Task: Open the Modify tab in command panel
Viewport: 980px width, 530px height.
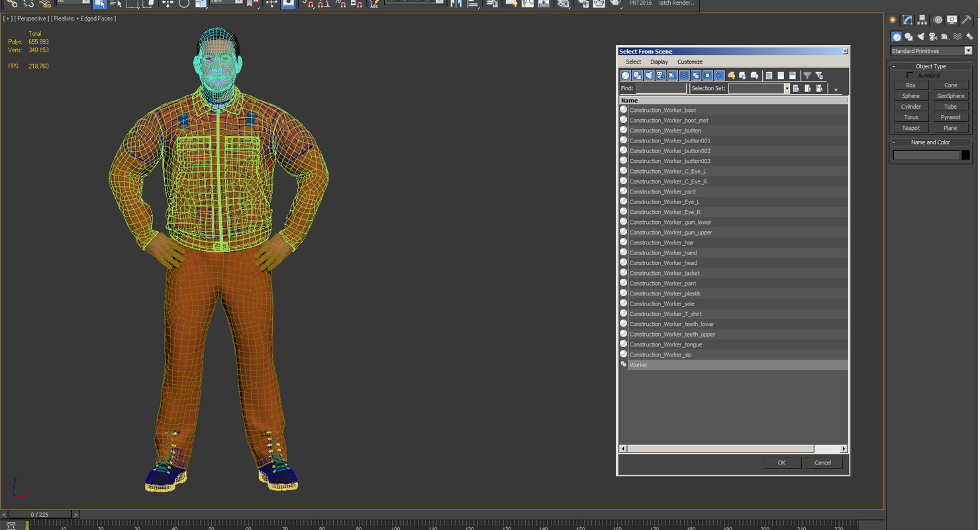Action: (907, 20)
